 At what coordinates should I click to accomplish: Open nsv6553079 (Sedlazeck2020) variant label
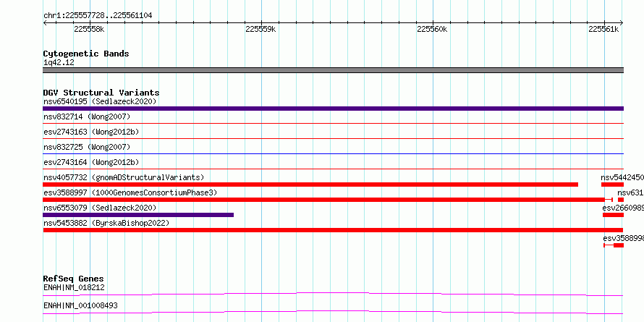pos(100,208)
